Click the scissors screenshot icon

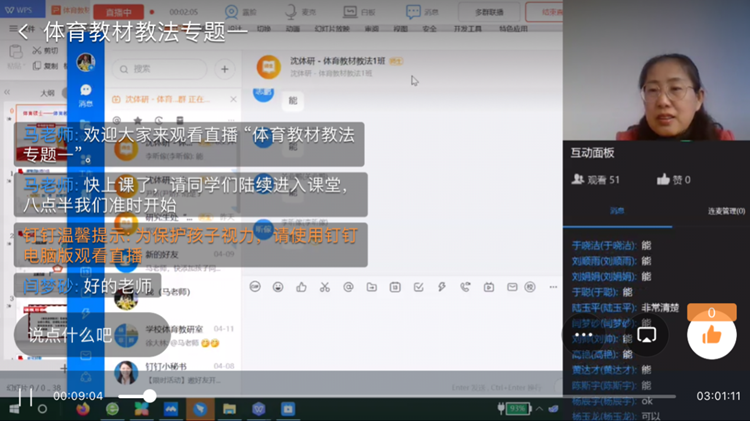click(x=325, y=287)
